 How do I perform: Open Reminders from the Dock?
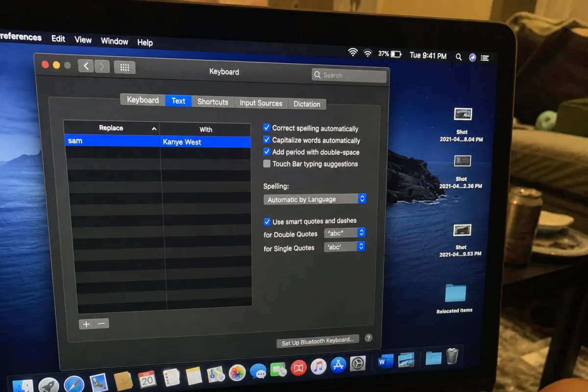[x=171, y=377]
